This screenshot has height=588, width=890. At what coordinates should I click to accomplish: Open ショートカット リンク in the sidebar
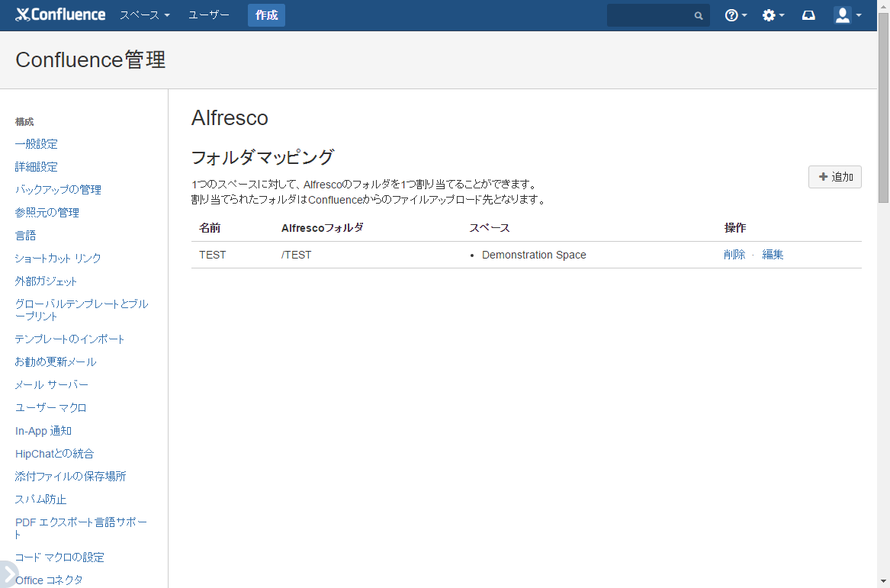click(58, 259)
